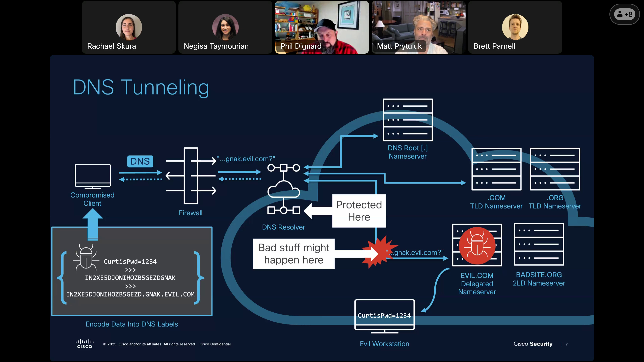Click the 'DNS Tunneling' slide title
644x362 pixels.
pos(141,87)
